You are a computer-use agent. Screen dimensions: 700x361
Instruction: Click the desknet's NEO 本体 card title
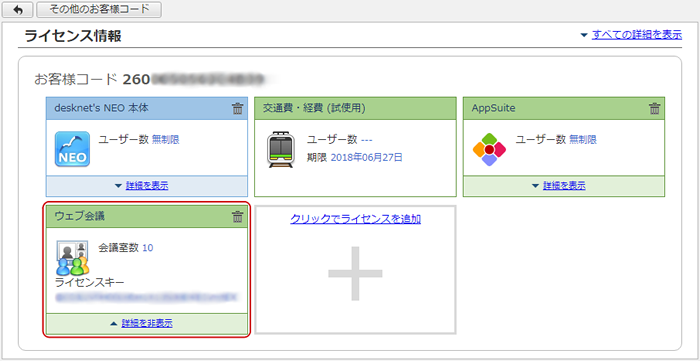[x=101, y=108]
